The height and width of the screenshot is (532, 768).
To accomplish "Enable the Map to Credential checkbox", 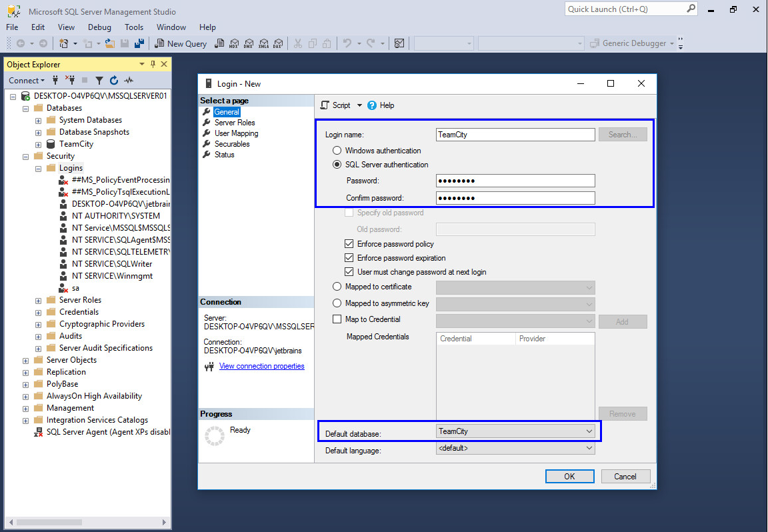I will tap(337, 319).
